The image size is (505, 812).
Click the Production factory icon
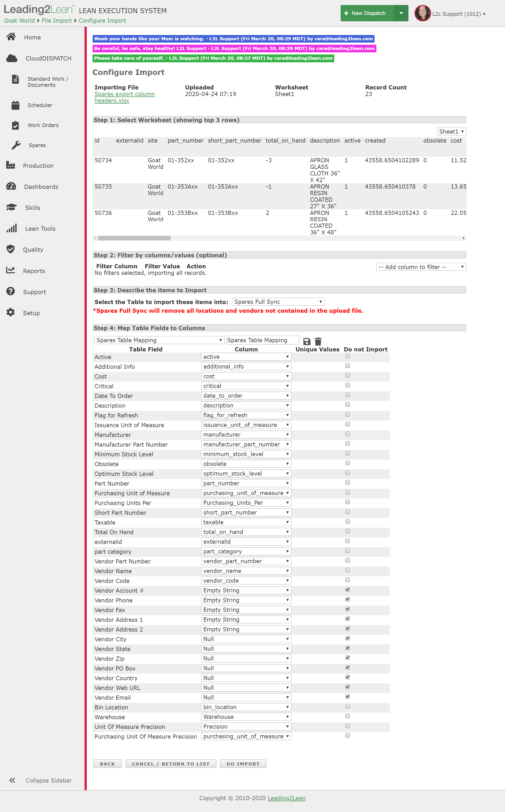click(11, 165)
